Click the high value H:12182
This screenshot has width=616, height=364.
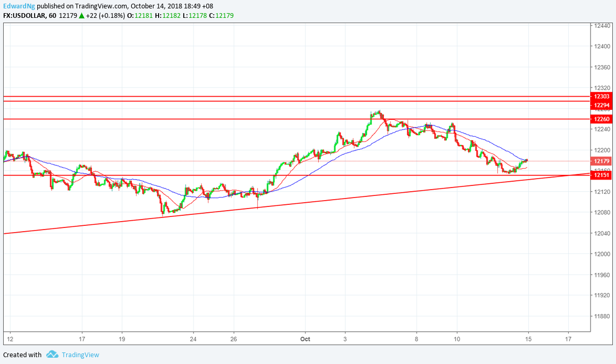click(168, 16)
